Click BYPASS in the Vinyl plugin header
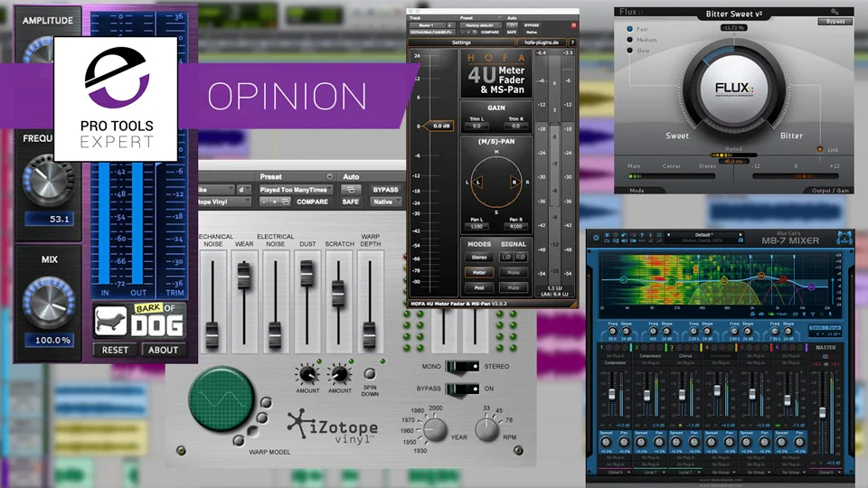 [x=385, y=190]
